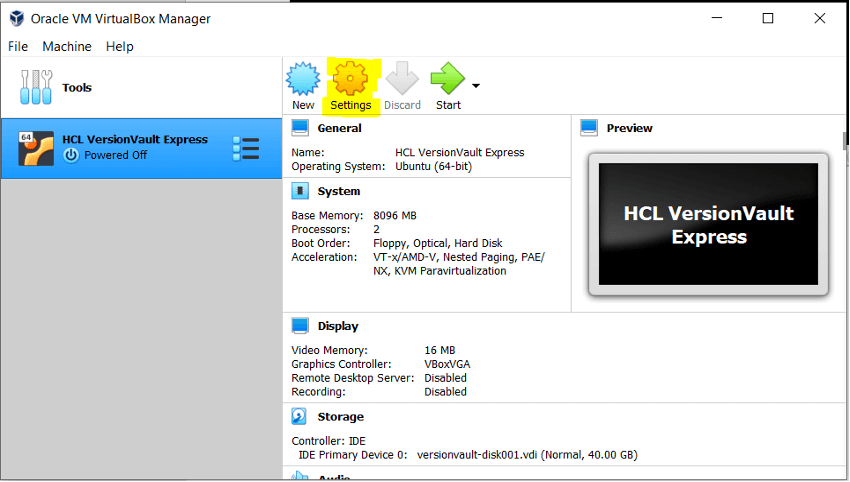Click the System section chip icon
This screenshot has height=482, width=850.
[x=300, y=191]
